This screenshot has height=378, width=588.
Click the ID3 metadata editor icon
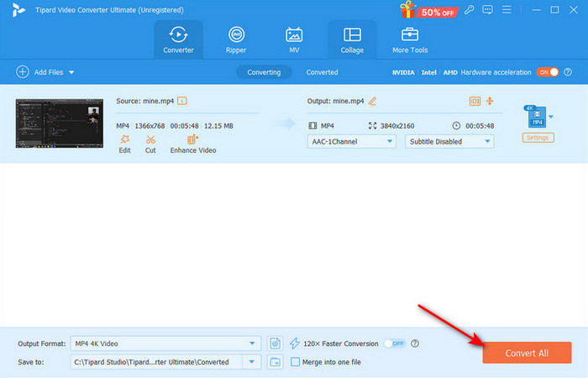tap(475, 102)
